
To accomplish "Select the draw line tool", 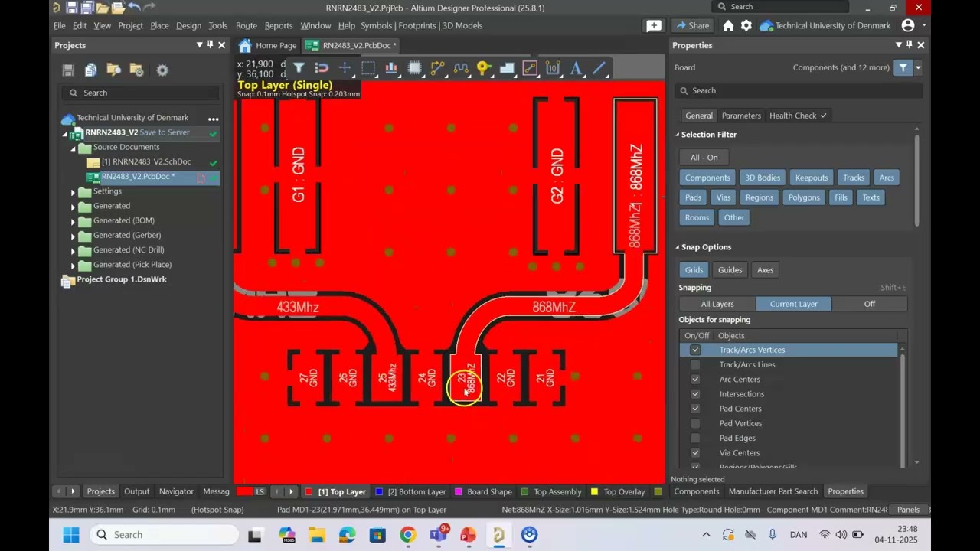I will (x=599, y=68).
